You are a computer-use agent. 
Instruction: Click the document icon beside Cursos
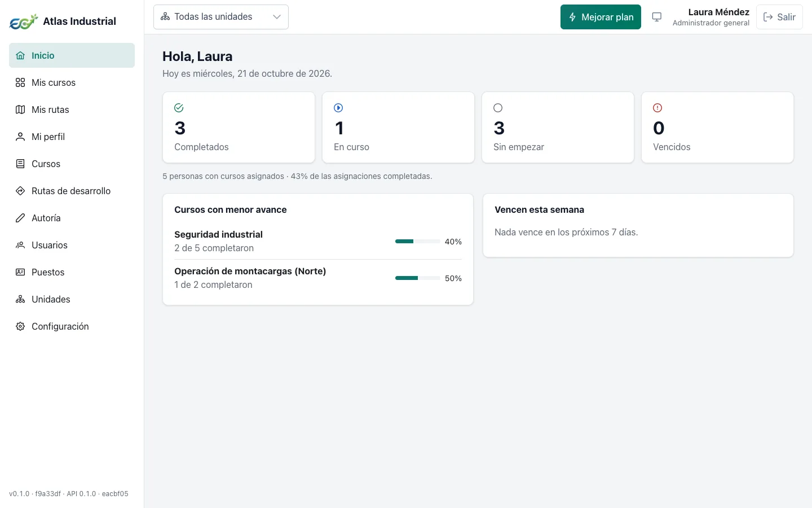click(x=20, y=164)
